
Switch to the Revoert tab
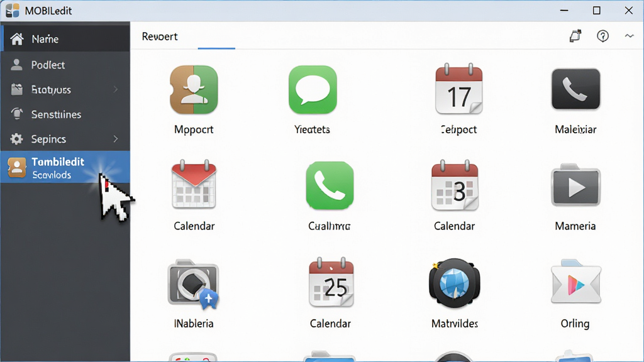click(160, 36)
